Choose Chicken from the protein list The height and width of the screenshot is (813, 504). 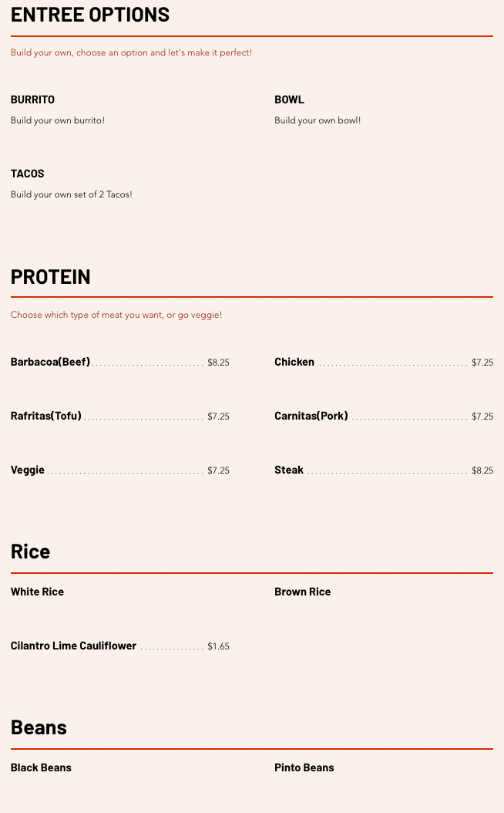coord(294,362)
